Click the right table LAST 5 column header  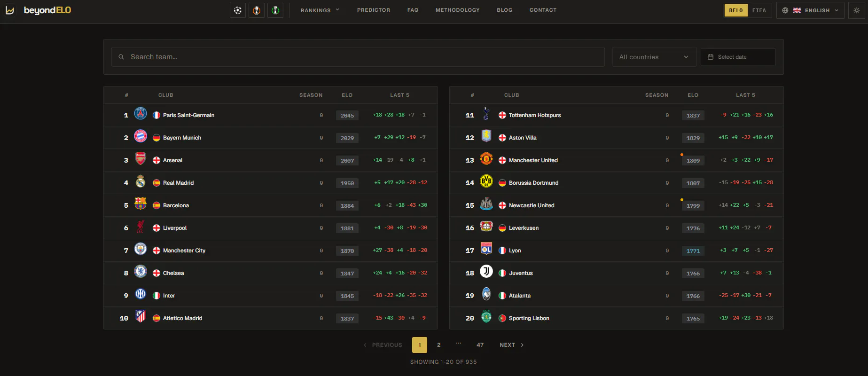pos(745,95)
